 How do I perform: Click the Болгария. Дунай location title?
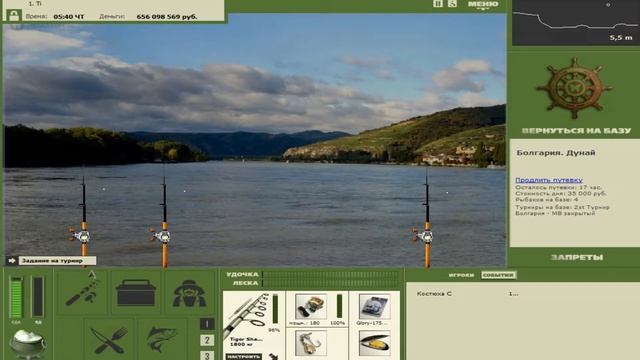[556, 153]
